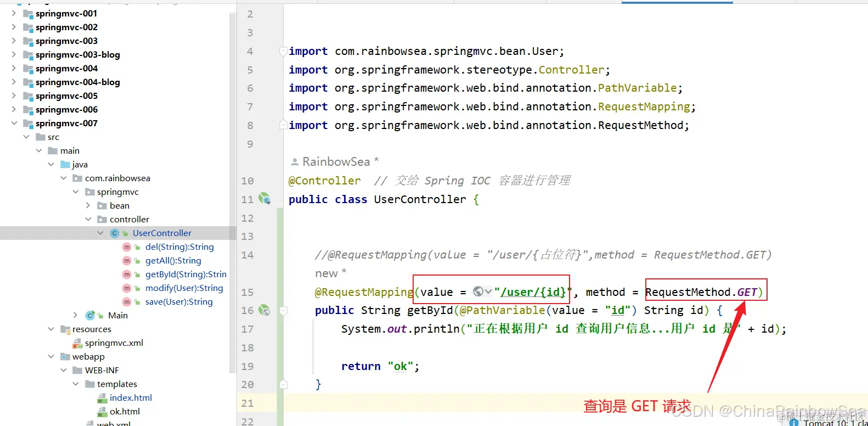Open springmvc.xml from the resources folder
This screenshot has height=426, width=868.
114,343
